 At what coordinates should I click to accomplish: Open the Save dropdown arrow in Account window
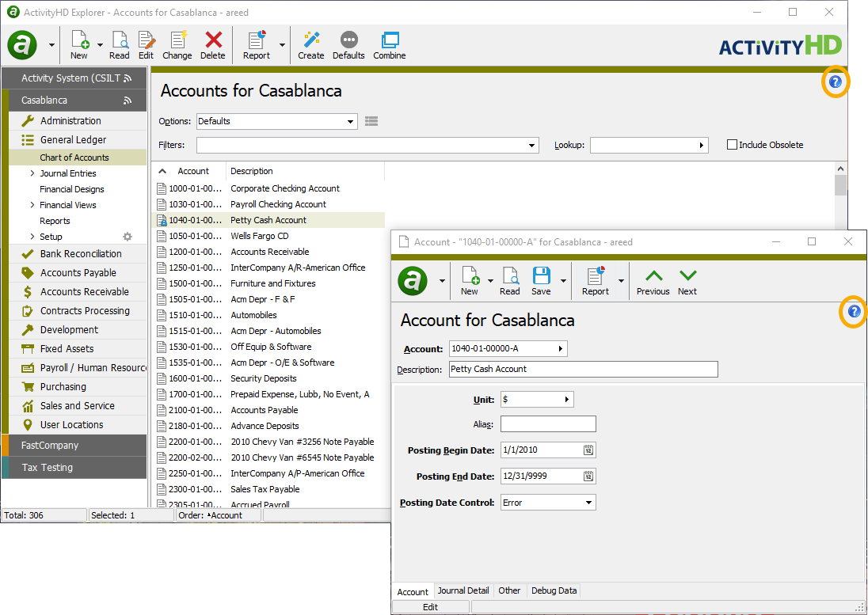pos(564,281)
